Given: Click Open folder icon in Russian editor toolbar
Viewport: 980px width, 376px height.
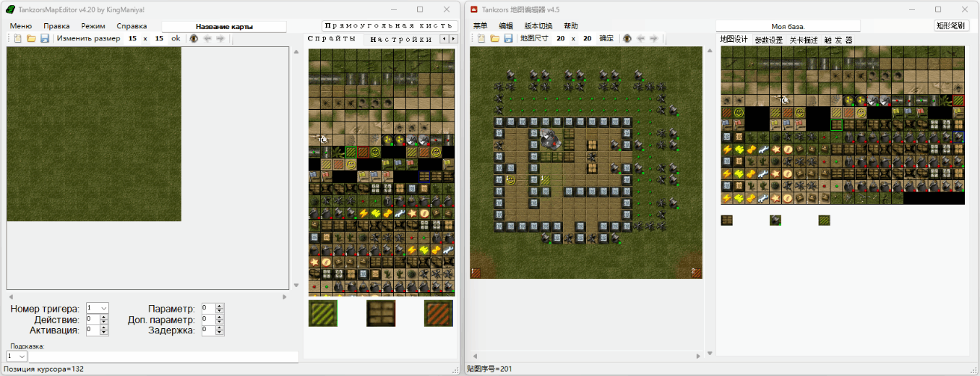Looking at the screenshot, I should [x=31, y=38].
